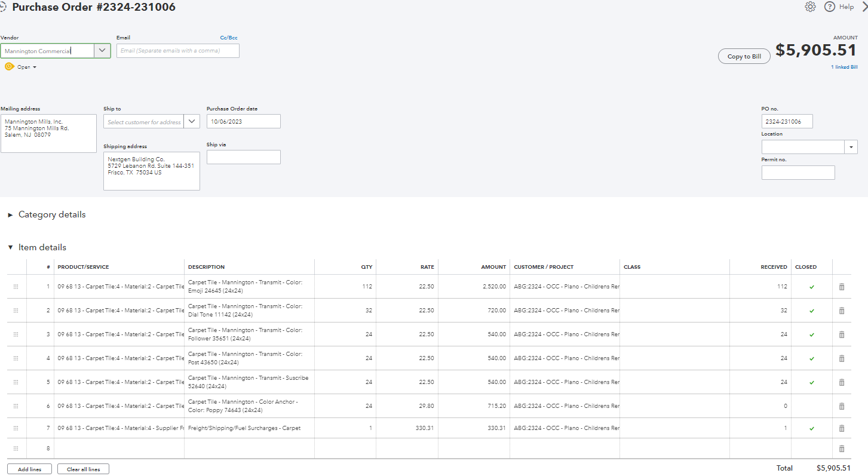Remove empty line 8 with the trash icon
The width and height of the screenshot is (868, 476).
point(842,449)
